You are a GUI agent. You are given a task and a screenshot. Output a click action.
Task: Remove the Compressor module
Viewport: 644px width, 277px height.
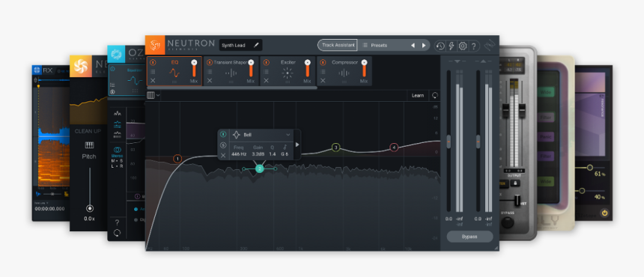[x=323, y=80]
